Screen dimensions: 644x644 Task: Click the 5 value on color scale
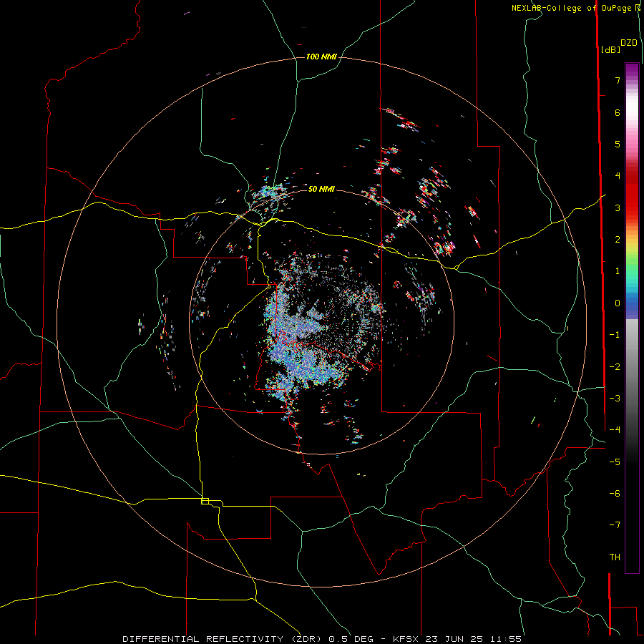point(618,144)
